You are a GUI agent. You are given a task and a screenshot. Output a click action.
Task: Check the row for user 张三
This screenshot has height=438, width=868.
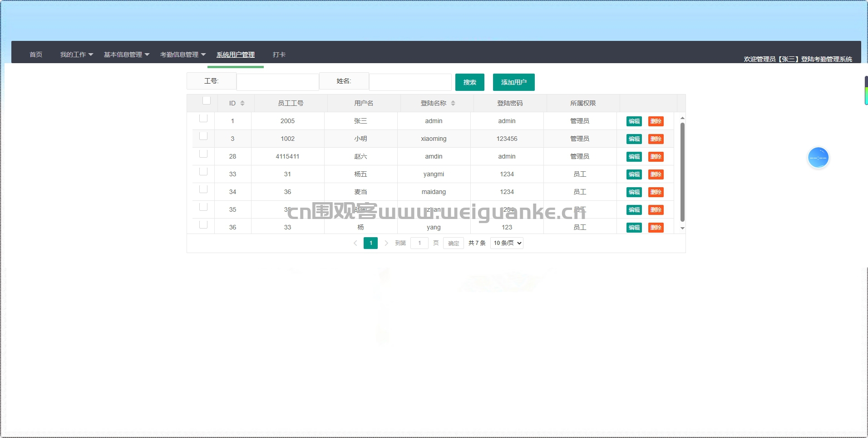point(203,118)
